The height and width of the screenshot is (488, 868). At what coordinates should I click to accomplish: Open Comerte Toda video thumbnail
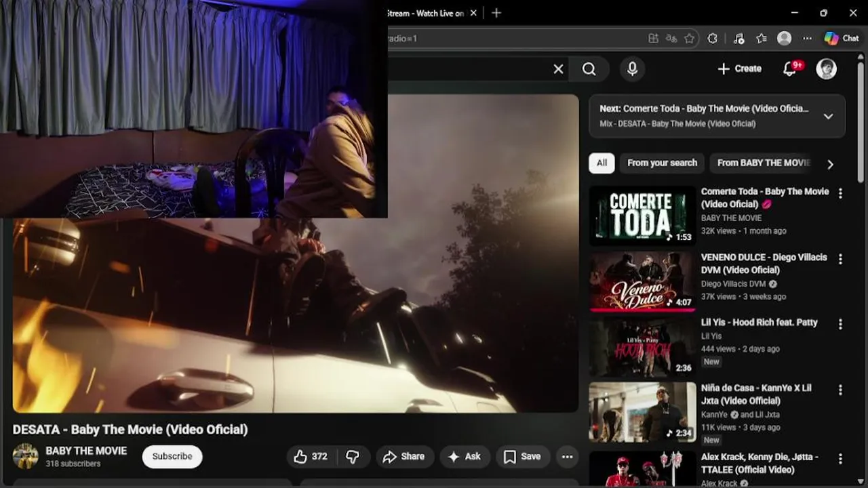642,216
